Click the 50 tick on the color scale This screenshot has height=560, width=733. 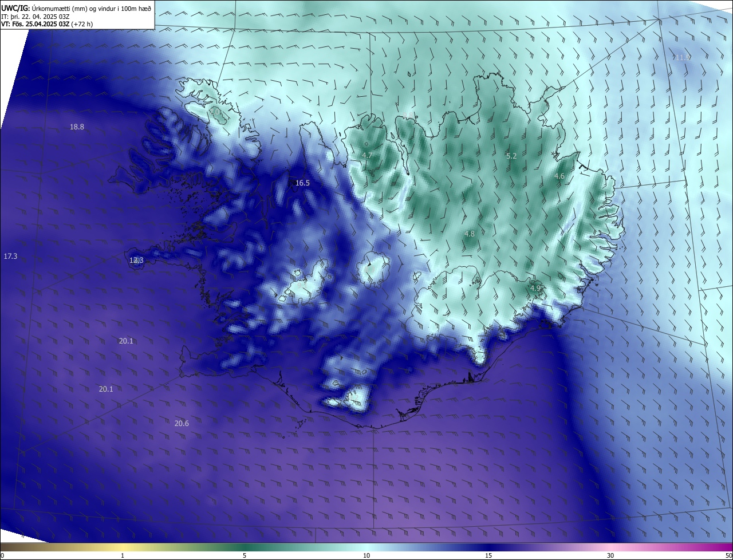(728, 555)
